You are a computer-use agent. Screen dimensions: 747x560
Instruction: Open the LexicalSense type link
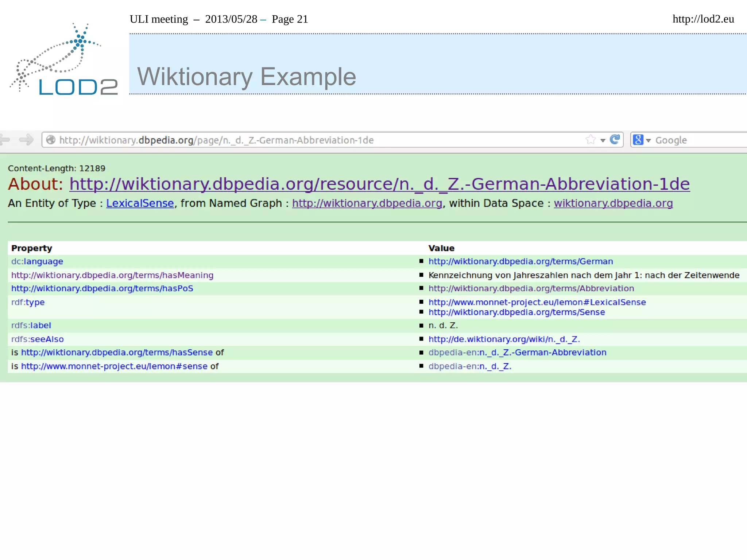[140, 203]
